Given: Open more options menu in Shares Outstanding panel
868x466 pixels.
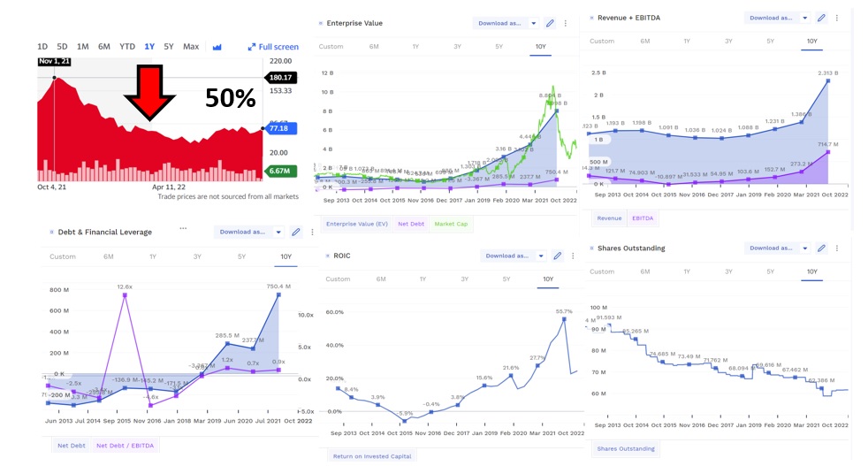Looking at the screenshot, I should tap(836, 248).
